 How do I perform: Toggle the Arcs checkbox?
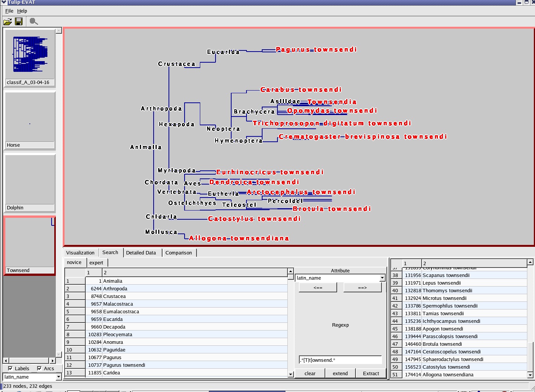point(39,368)
